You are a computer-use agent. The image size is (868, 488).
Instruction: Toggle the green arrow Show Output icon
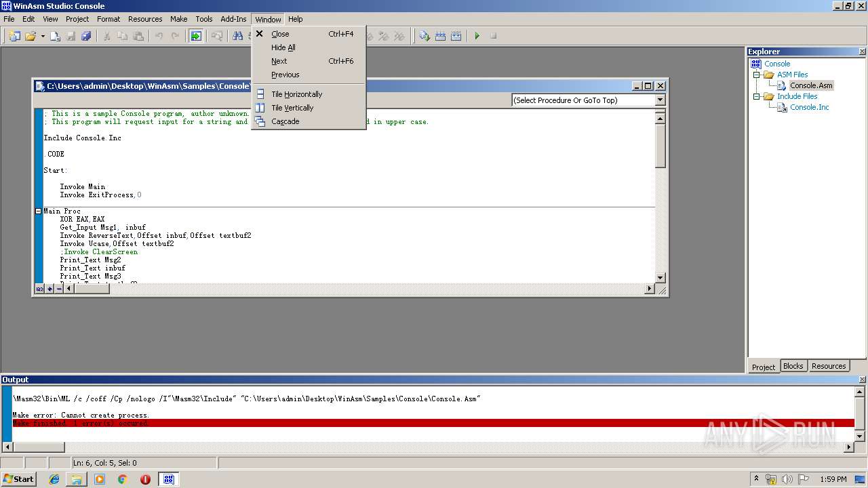pos(196,36)
